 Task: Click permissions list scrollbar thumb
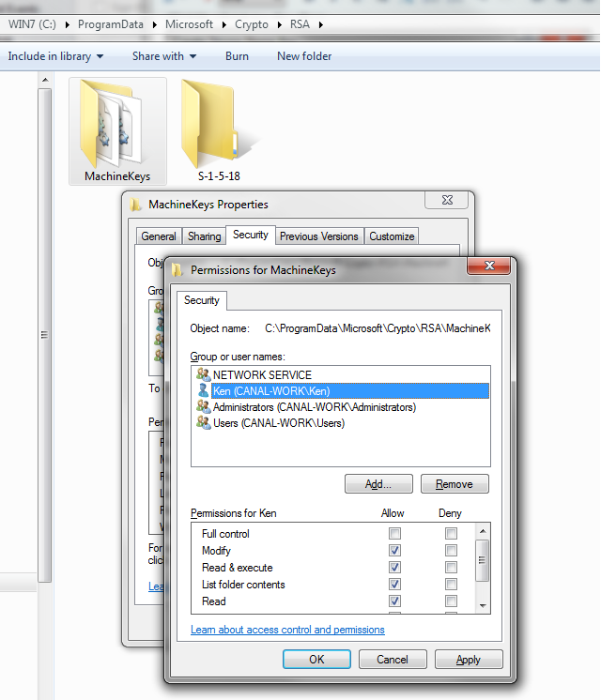(x=482, y=560)
